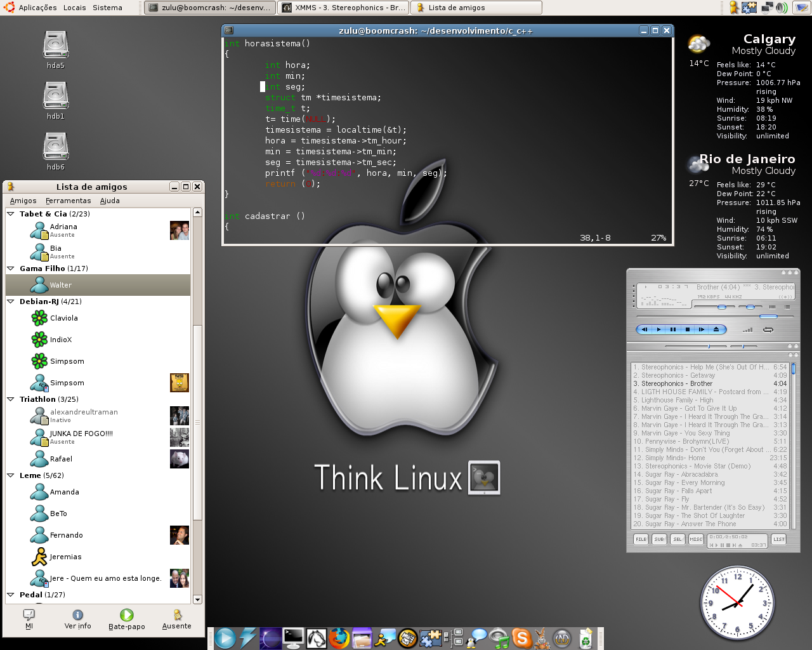
Task: Launch Skype from the dock
Action: [x=521, y=638]
